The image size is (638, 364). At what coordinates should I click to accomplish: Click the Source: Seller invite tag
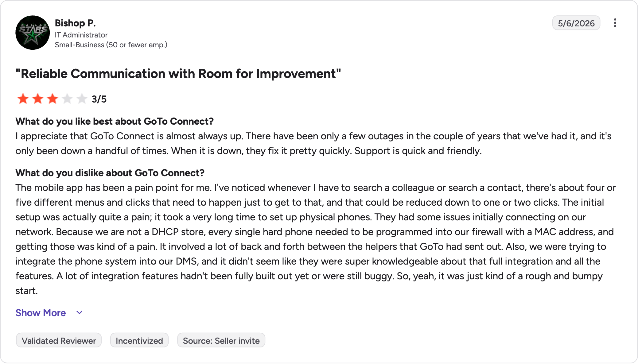pyautogui.click(x=221, y=340)
